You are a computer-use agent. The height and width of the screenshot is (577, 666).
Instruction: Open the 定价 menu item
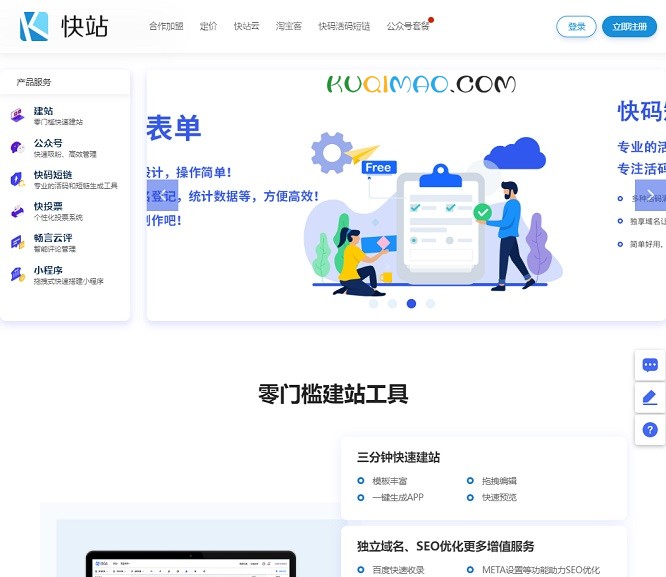pyautogui.click(x=208, y=26)
